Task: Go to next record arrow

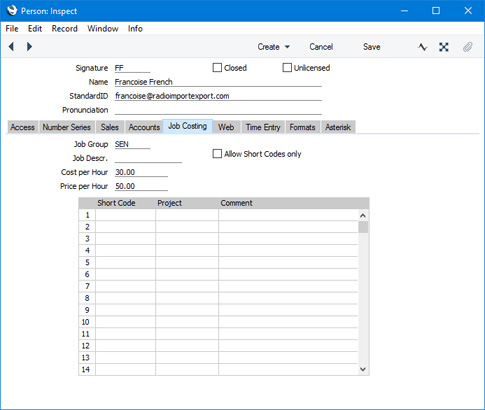Action: (x=29, y=47)
